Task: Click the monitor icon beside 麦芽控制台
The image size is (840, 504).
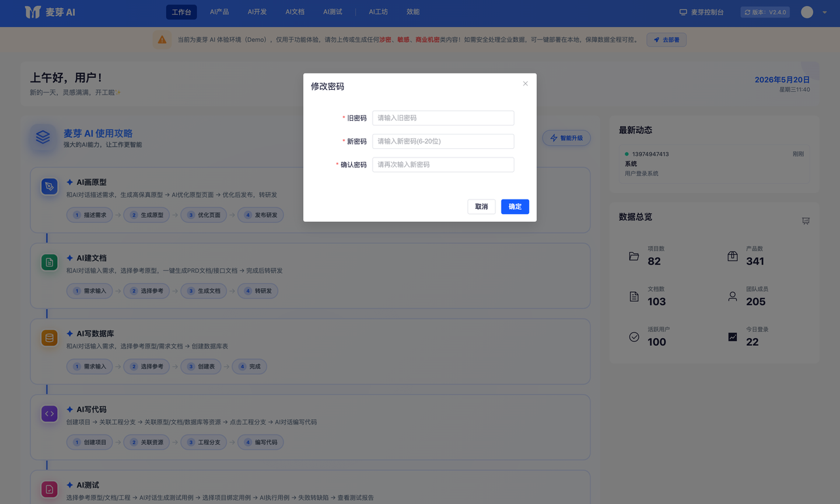Action: (683, 12)
